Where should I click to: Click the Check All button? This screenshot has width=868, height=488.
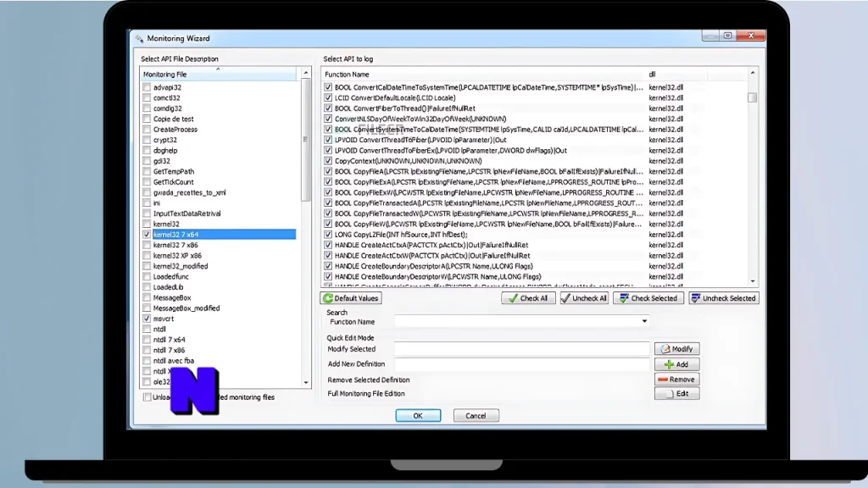tap(528, 298)
